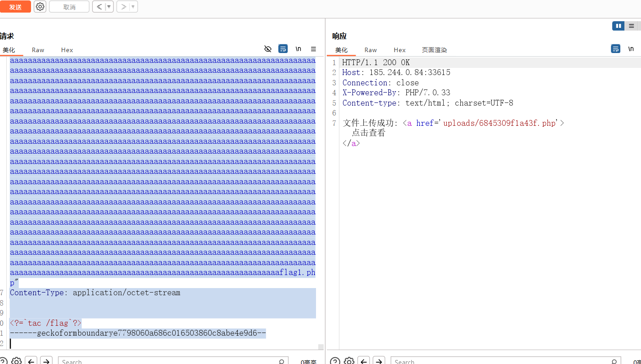This screenshot has height=364, width=641.
Task: Click the 取消 cancel button
Action: click(69, 7)
